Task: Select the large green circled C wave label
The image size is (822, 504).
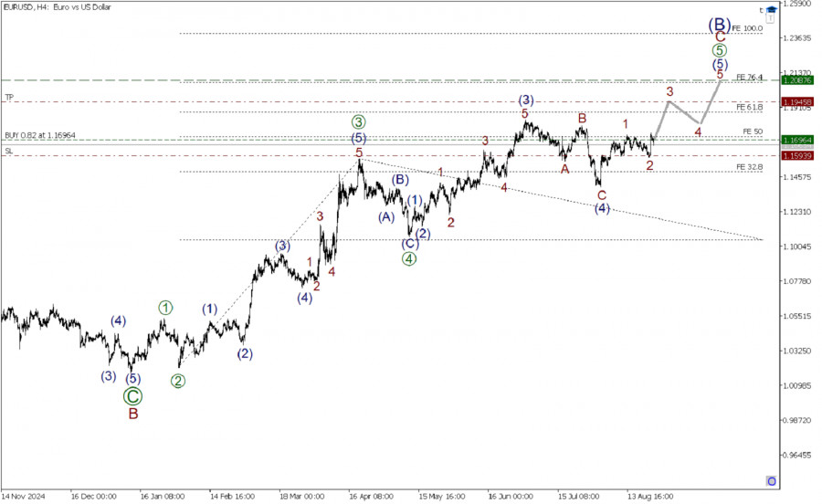Action: coord(132,396)
